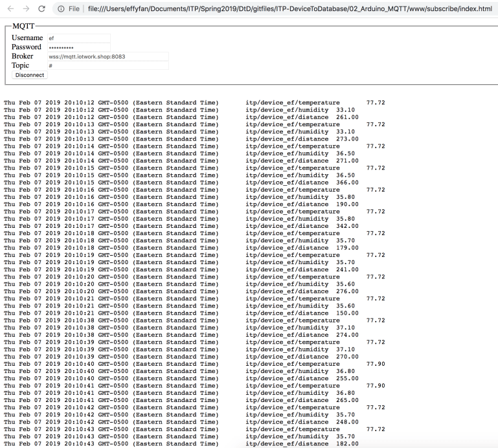Focus the Password field
498x448 pixels.
(x=79, y=47)
